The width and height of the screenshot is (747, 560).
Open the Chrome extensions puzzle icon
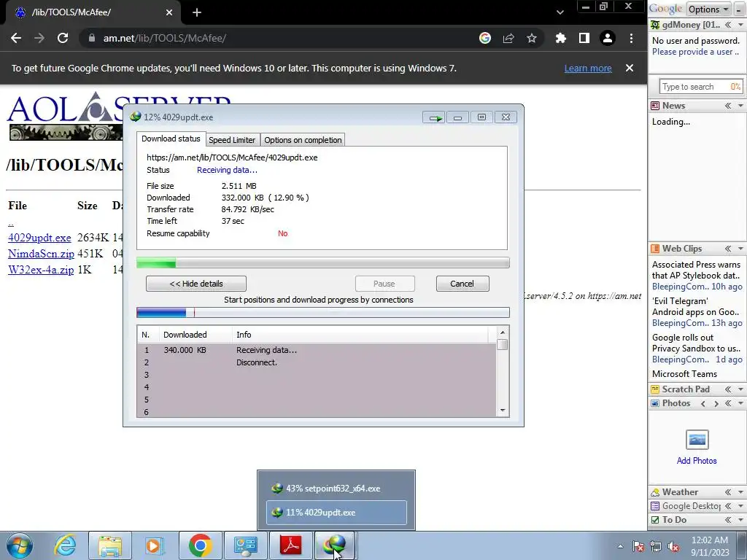[x=561, y=38]
